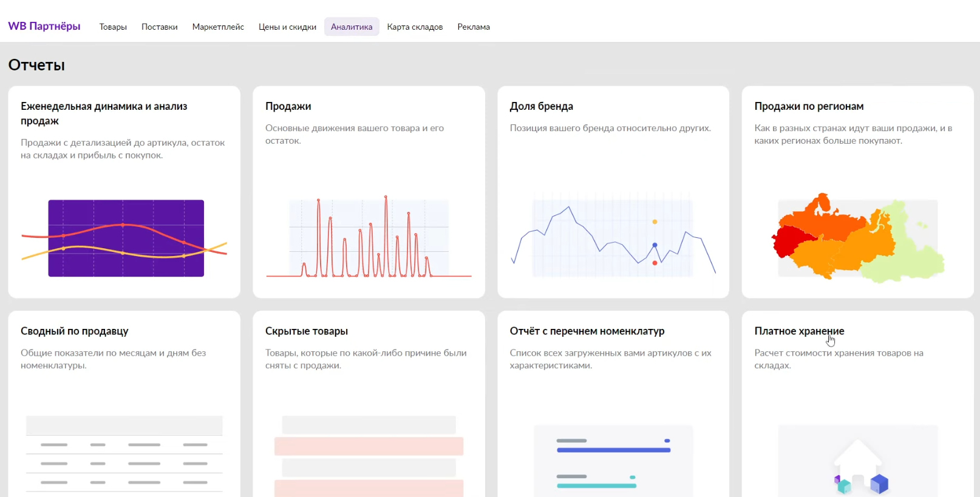Select Цены и скидки in navigation
Screen dimensions: 980x497
tap(287, 27)
